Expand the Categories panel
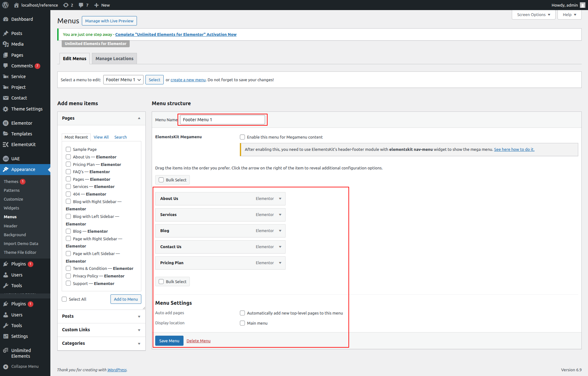The height and width of the screenshot is (376, 588). click(101, 343)
